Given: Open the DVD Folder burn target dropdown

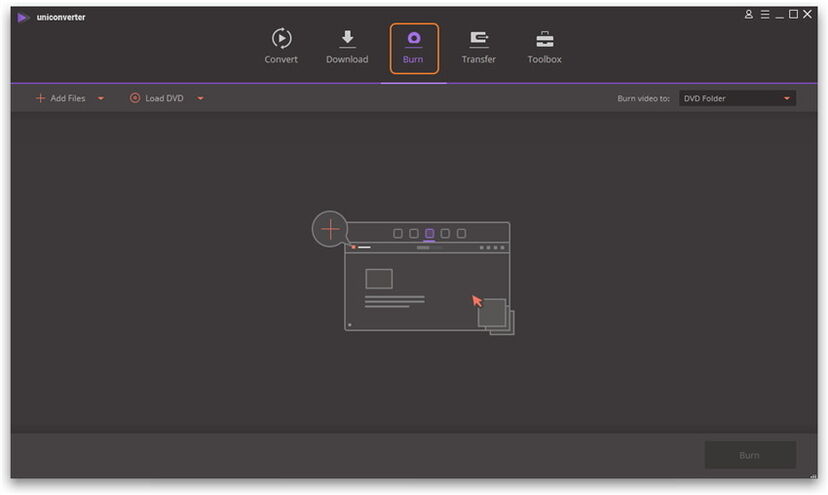Looking at the screenshot, I should point(737,98).
